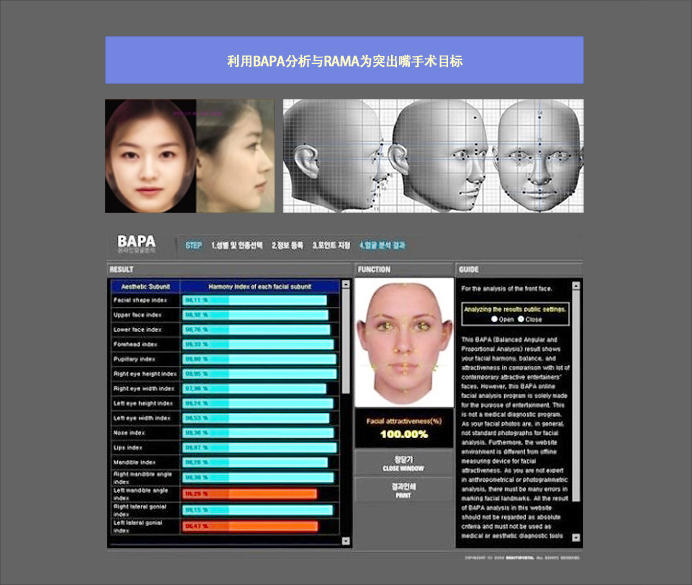This screenshot has height=585, width=692.
Task: Click the BAPA logo
Action: [x=136, y=244]
